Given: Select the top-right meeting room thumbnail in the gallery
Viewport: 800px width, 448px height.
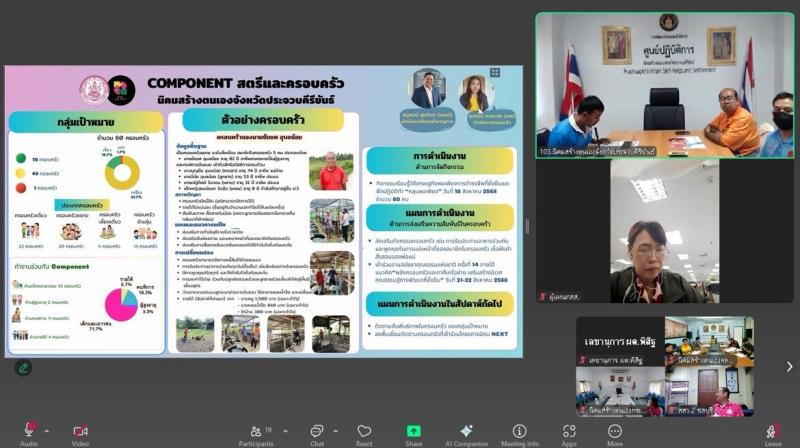Looking at the screenshot, I should (709, 341).
